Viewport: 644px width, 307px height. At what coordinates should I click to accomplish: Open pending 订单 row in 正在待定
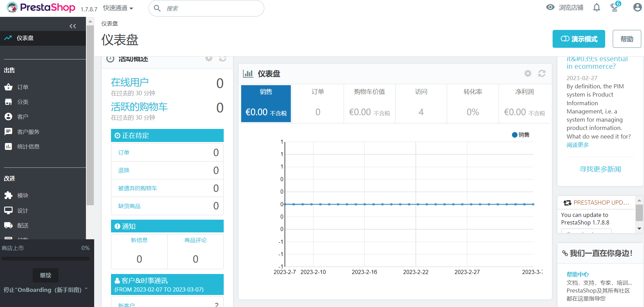(167, 152)
